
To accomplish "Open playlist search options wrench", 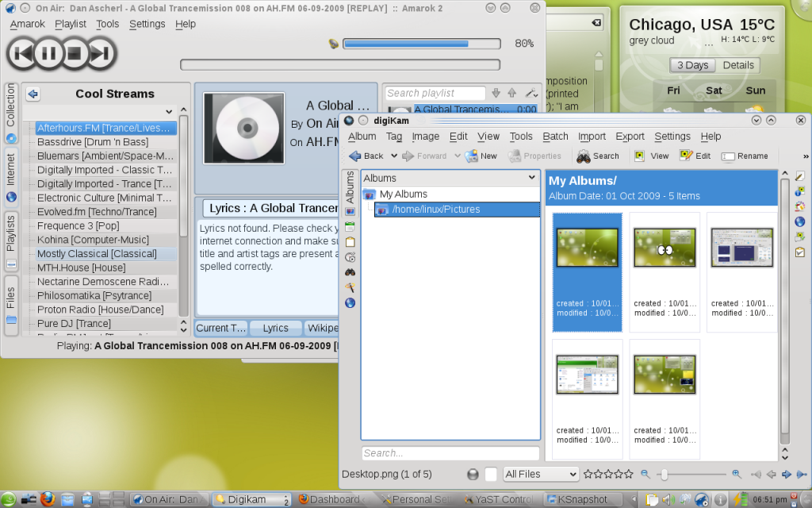I will coord(531,94).
